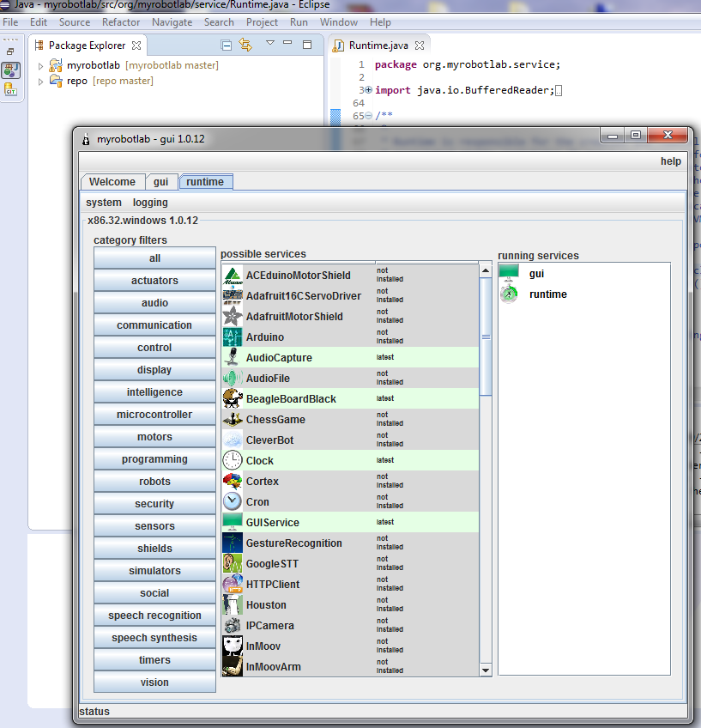
Task: Click possible services scrollbar down arrow
Action: (486, 670)
